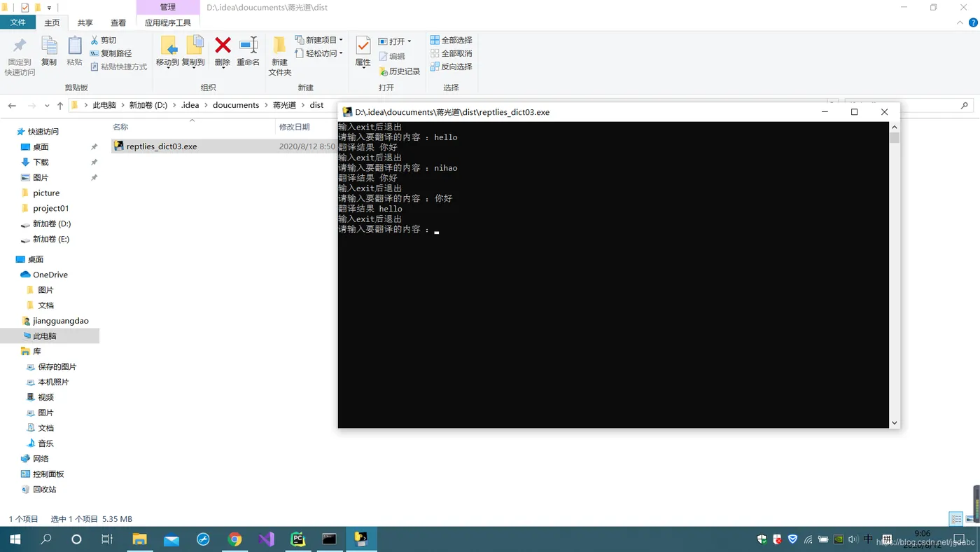Click the console window's scrollbar down arrow
980x552 pixels.
click(894, 422)
